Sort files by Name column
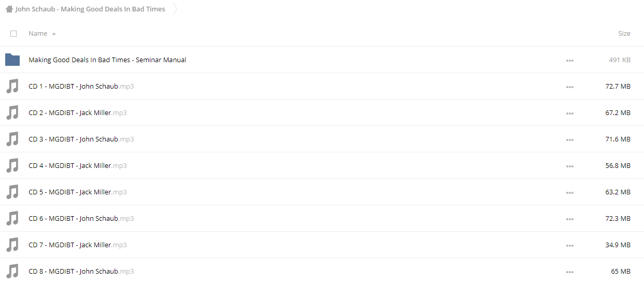 tap(38, 33)
